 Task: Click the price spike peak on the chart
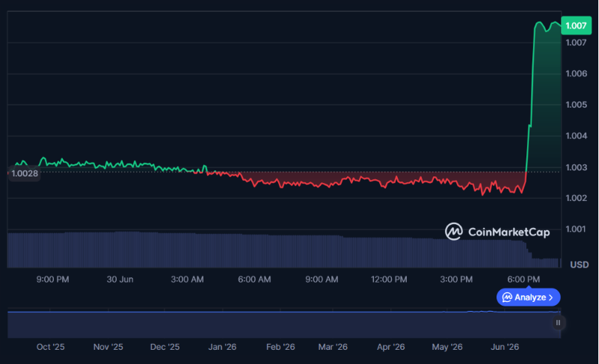539,23
